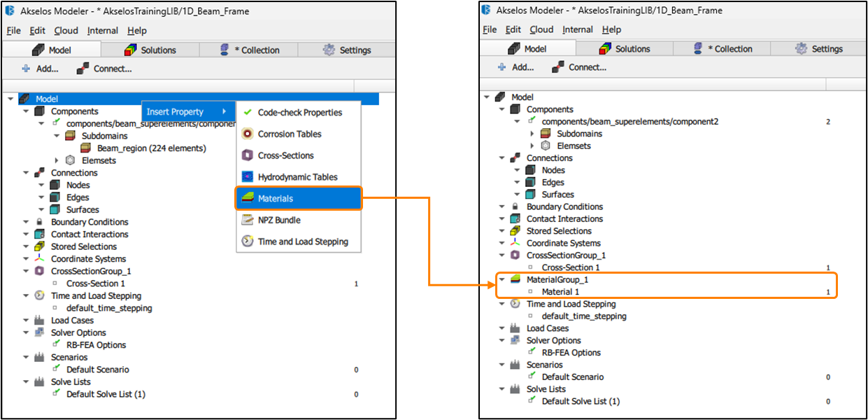Click the Contact Interactions icon in the left tree
The width and height of the screenshot is (868, 420).
(x=40, y=234)
